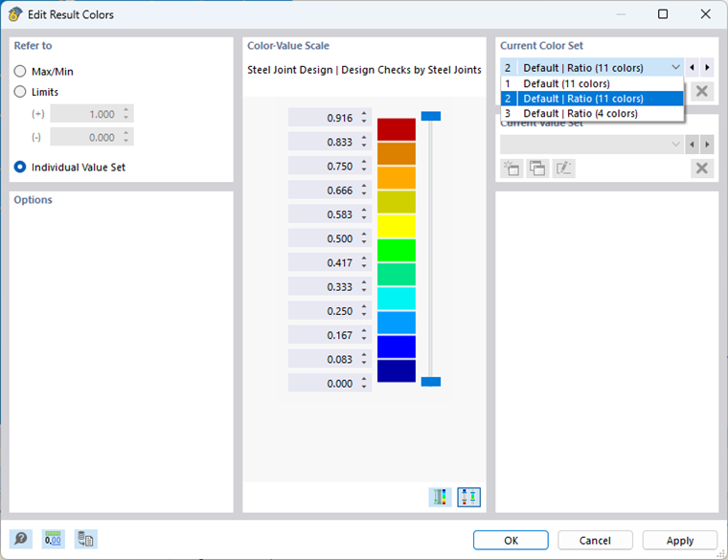Choose Default | Ratio (4 colors) entry
Viewport: 728px width, 560px height.
tap(592, 113)
